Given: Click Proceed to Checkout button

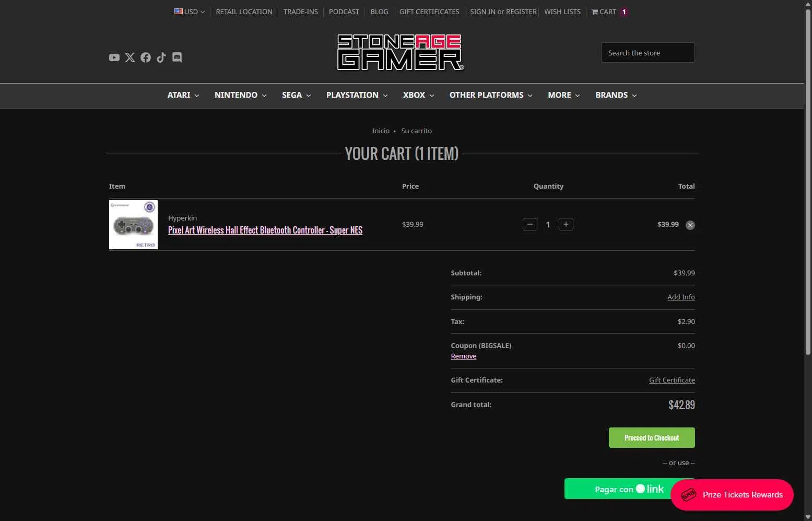Looking at the screenshot, I should click(652, 438).
